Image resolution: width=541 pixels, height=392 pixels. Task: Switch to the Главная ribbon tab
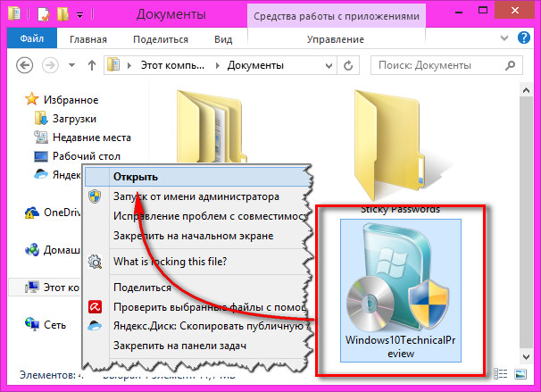(x=88, y=39)
